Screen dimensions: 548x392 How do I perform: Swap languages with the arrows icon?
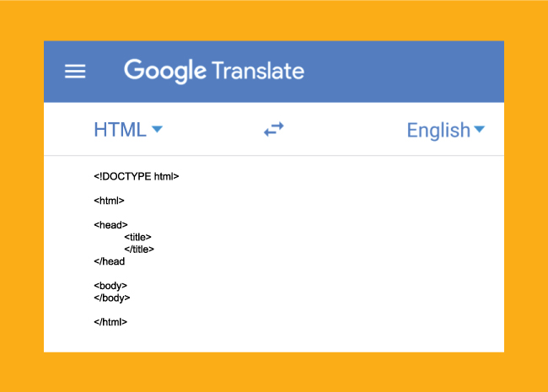point(274,129)
